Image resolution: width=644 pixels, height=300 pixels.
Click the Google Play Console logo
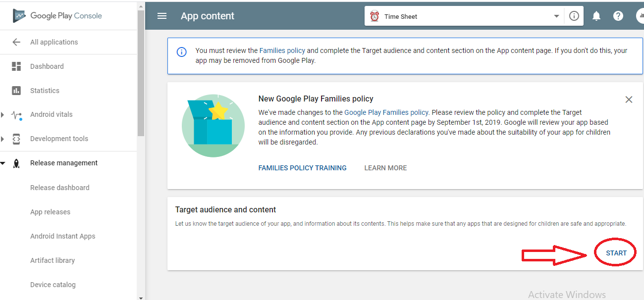pyautogui.click(x=57, y=15)
